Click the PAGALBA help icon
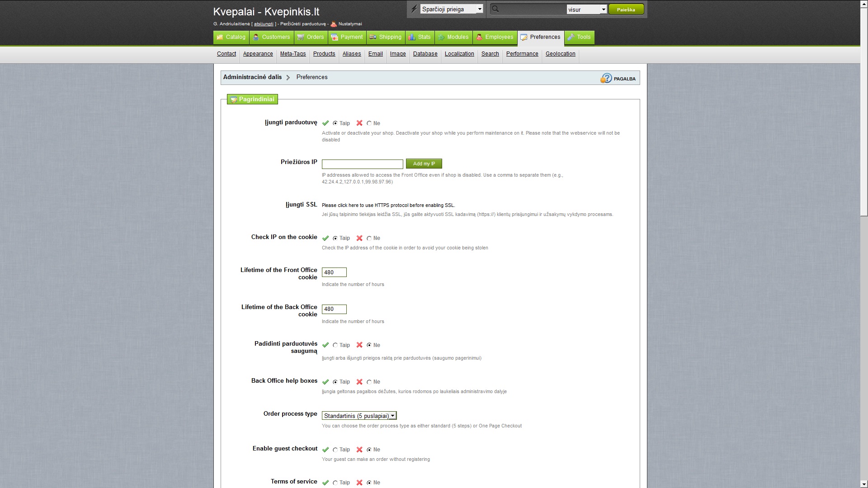Screen dimensions: 868x488 point(606,79)
